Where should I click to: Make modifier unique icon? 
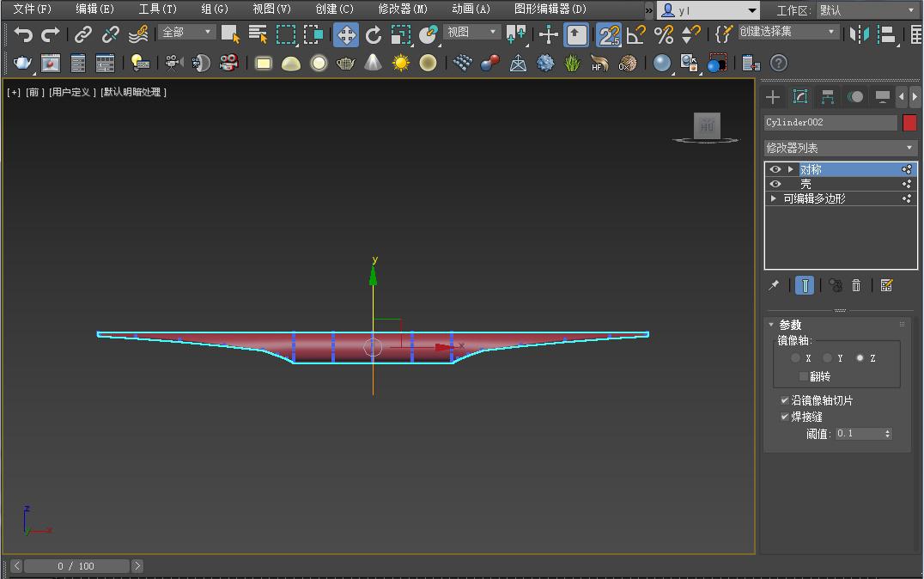(835, 285)
